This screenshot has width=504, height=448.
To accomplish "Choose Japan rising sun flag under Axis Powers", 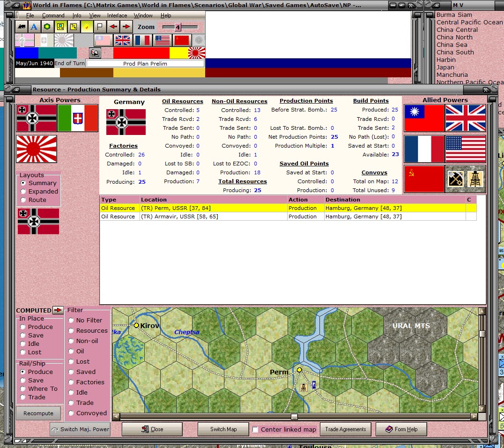I will click(x=37, y=149).
